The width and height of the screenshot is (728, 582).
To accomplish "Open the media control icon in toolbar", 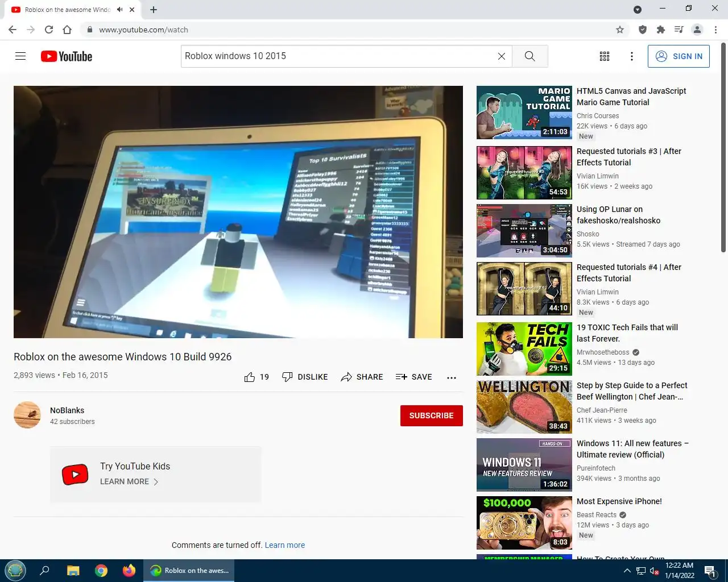I will coord(679,30).
